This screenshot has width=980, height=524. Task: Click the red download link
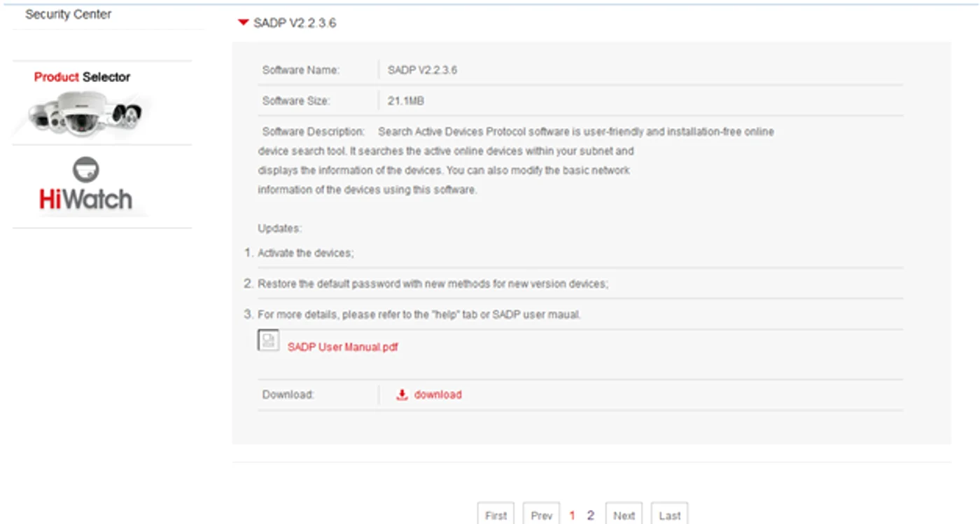pos(437,394)
